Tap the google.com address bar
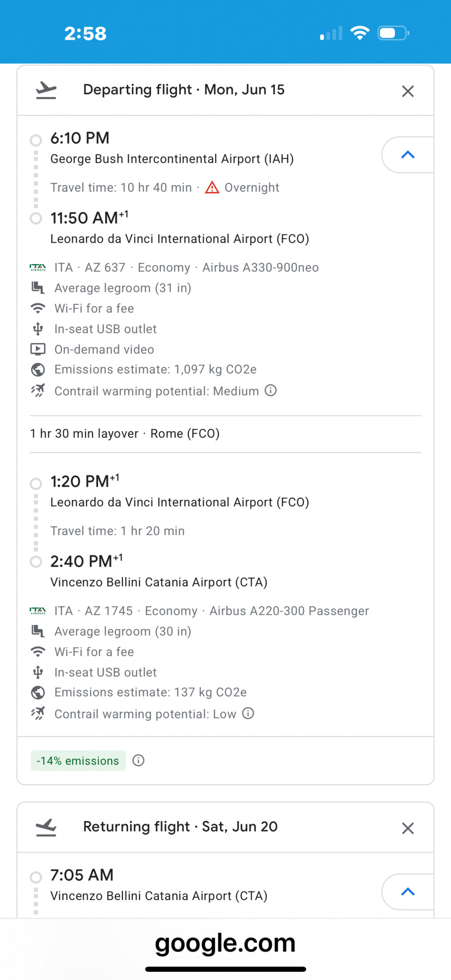The width and height of the screenshot is (451, 980). (225, 943)
